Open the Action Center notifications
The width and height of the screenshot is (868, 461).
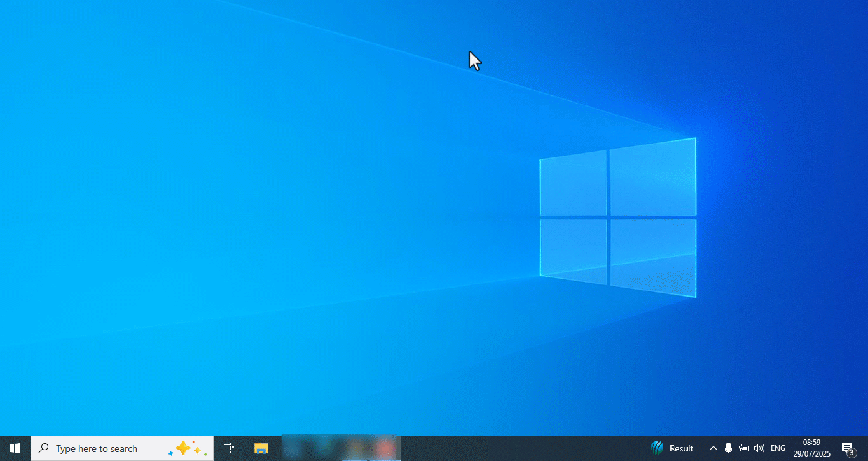coord(848,447)
